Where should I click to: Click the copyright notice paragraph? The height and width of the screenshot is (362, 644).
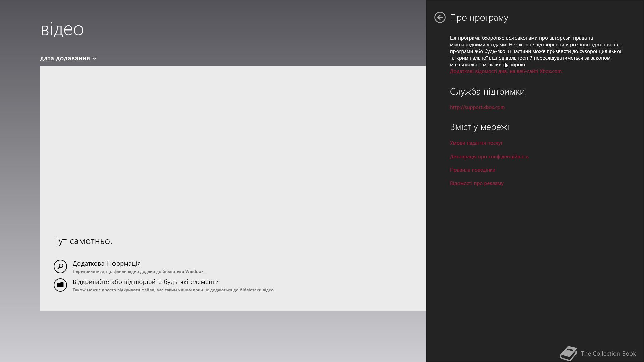536,51
